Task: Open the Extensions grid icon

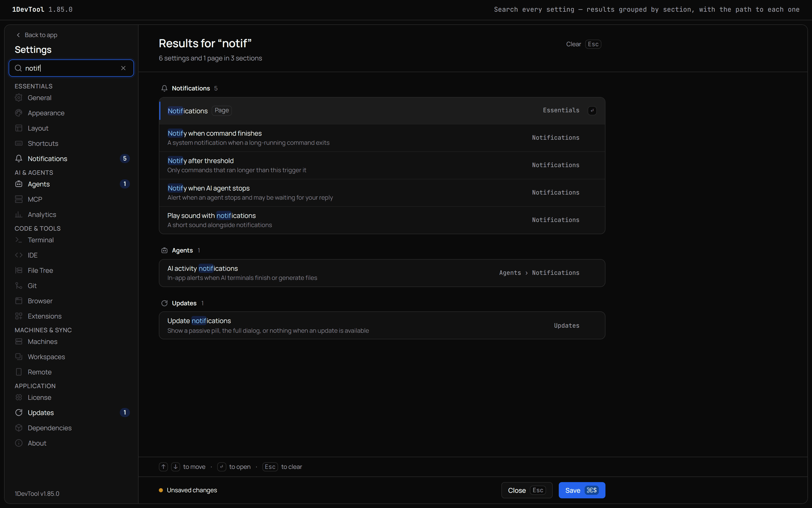Action: pyautogui.click(x=19, y=316)
